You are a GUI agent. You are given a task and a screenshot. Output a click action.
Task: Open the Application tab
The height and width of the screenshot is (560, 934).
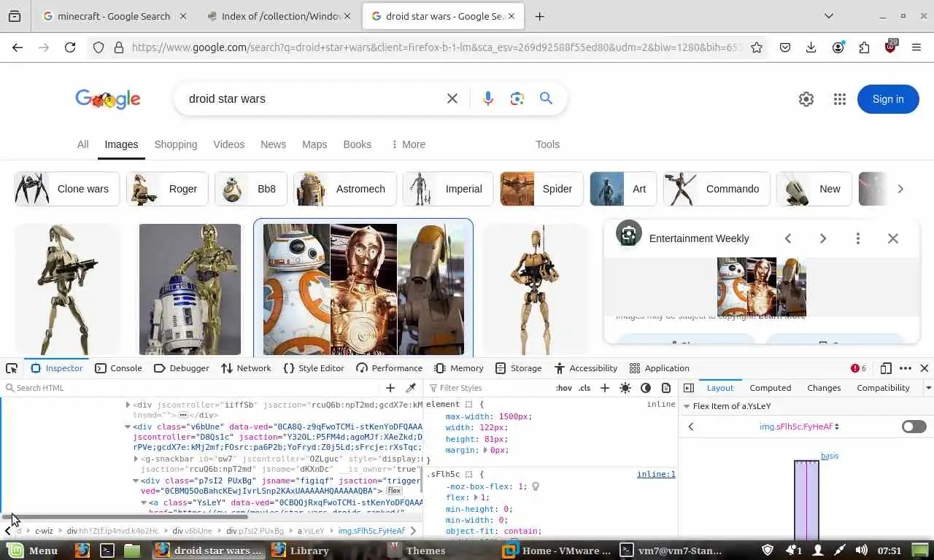[x=660, y=368]
